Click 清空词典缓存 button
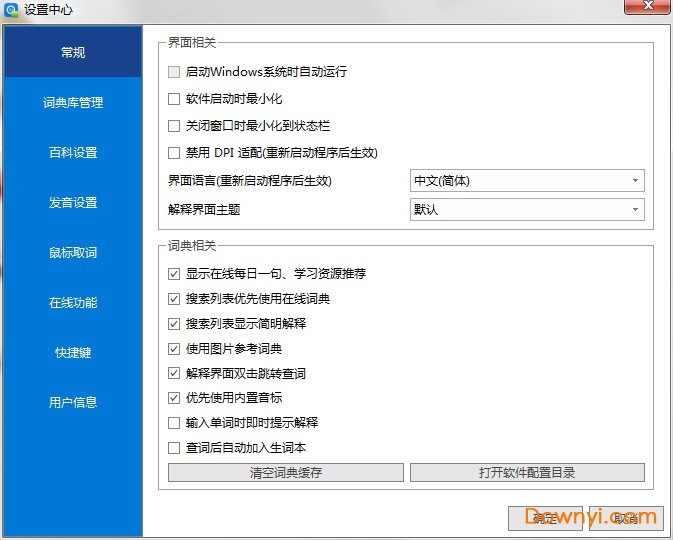This screenshot has height=540, width=673. [285, 473]
